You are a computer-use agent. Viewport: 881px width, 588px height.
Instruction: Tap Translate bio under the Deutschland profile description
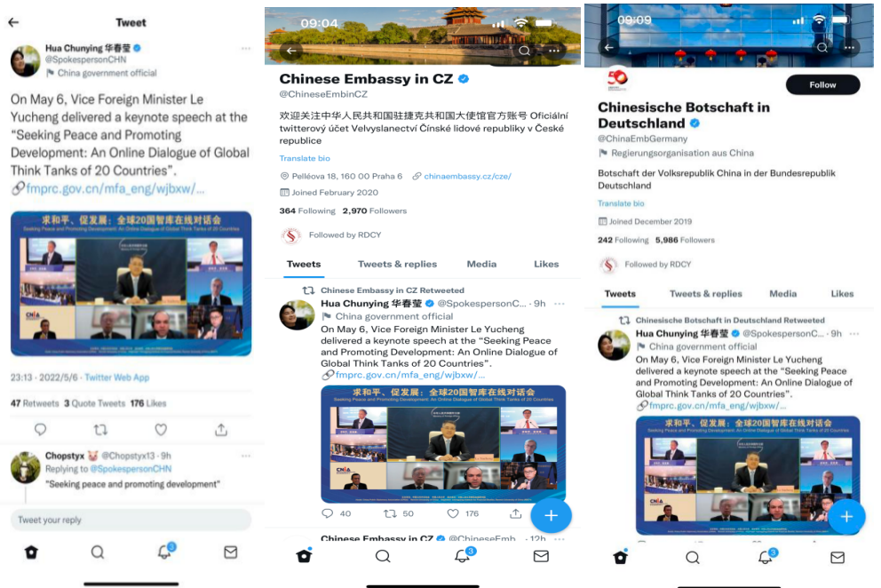point(621,203)
